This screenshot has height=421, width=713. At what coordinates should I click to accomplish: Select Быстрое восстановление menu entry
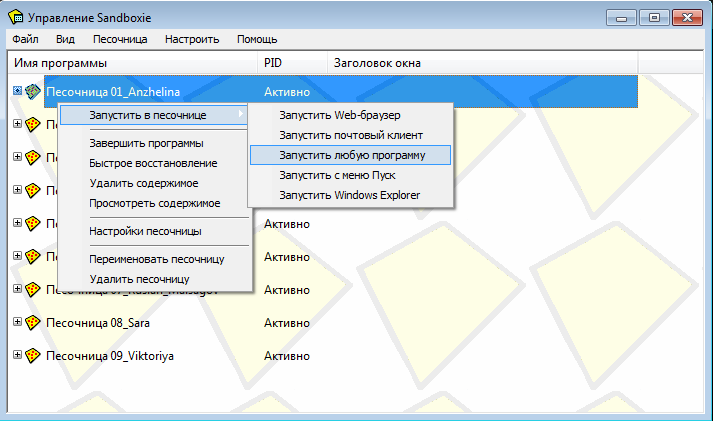coord(154,163)
